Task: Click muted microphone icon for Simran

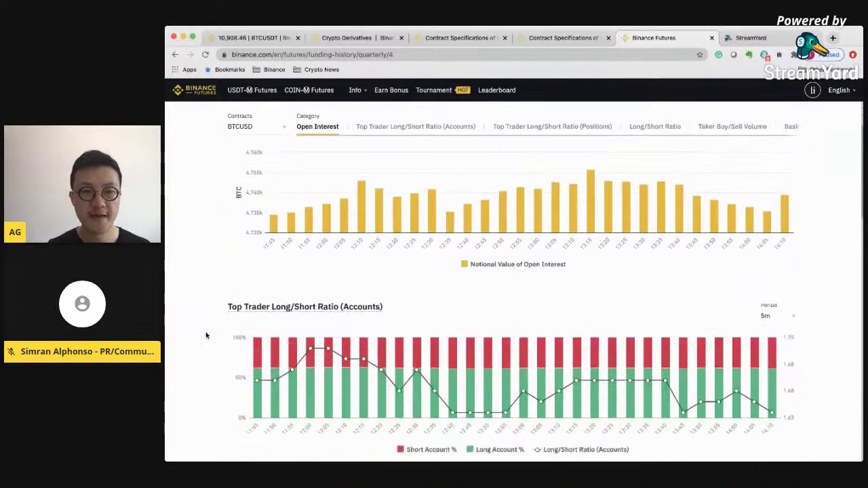Action: tap(11, 352)
